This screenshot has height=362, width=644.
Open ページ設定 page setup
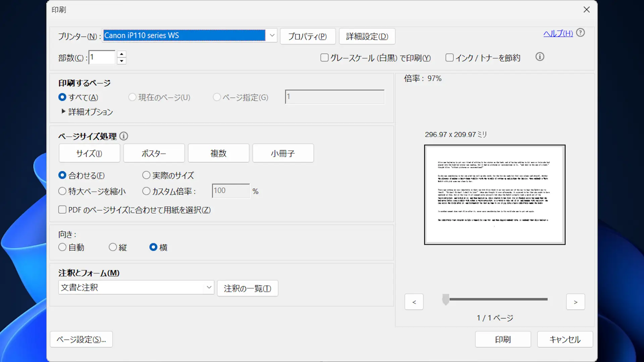coord(81,339)
